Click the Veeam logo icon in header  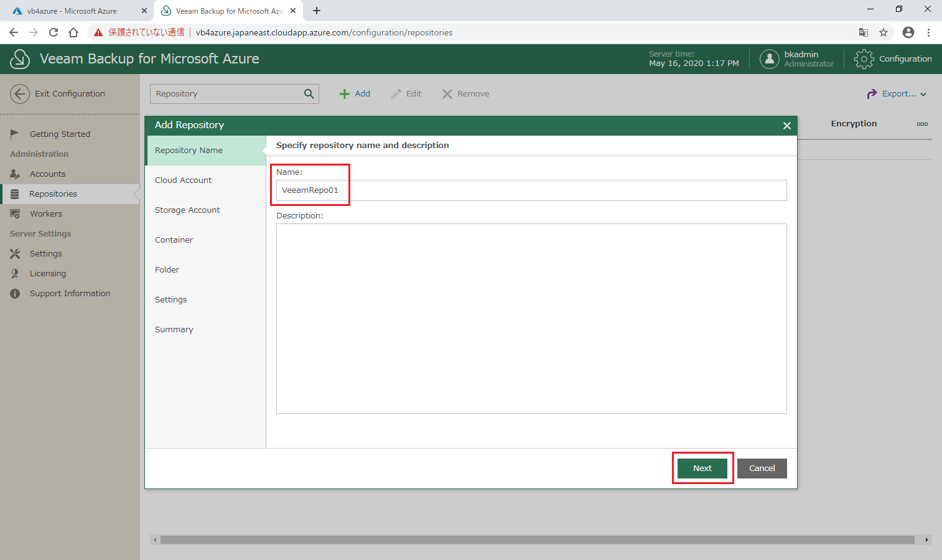click(x=20, y=59)
